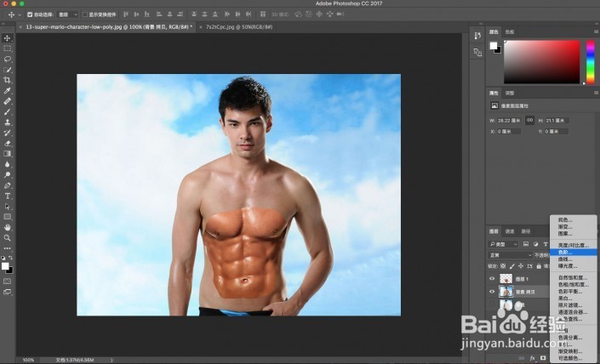The height and width of the screenshot is (364, 600).
Task: Click inside the red color picker field
Action: [542, 61]
